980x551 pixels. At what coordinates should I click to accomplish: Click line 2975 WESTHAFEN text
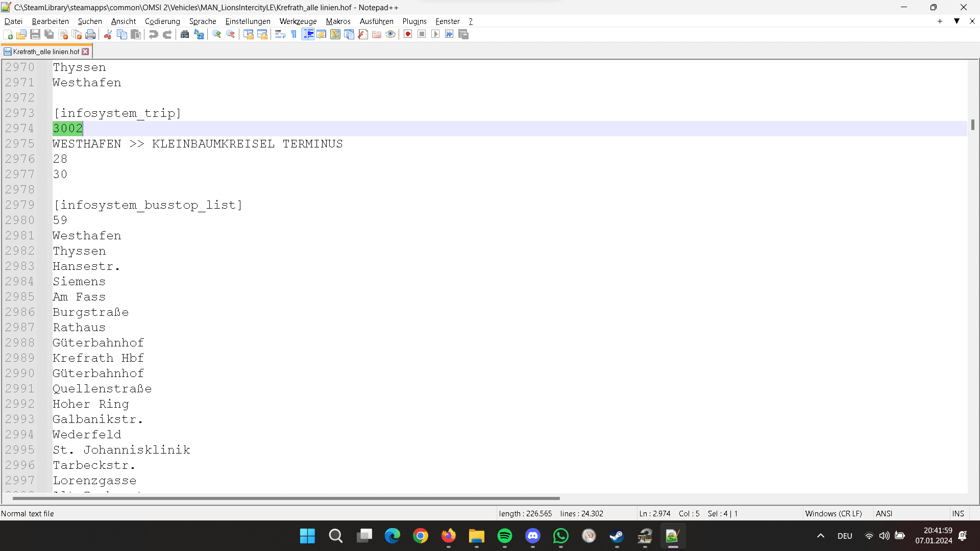pos(87,144)
